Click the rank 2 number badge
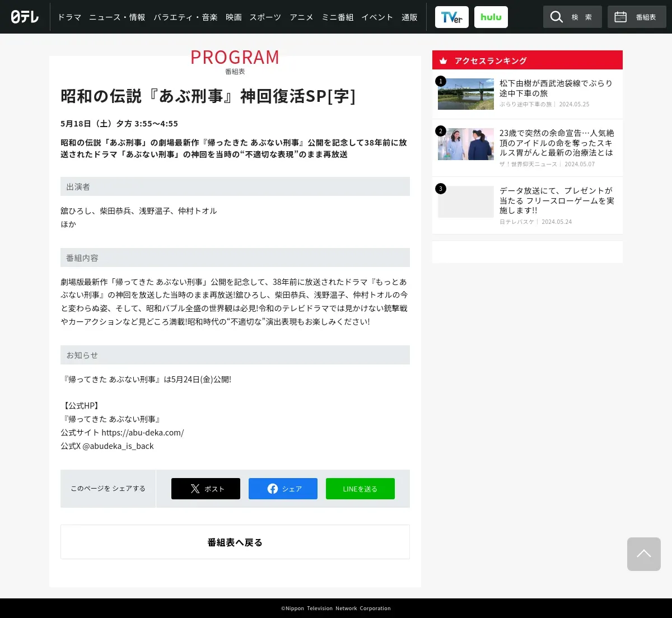672x618 pixels. (x=441, y=131)
